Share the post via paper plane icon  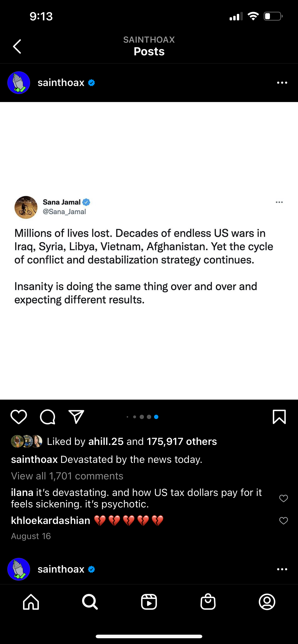[76, 417]
